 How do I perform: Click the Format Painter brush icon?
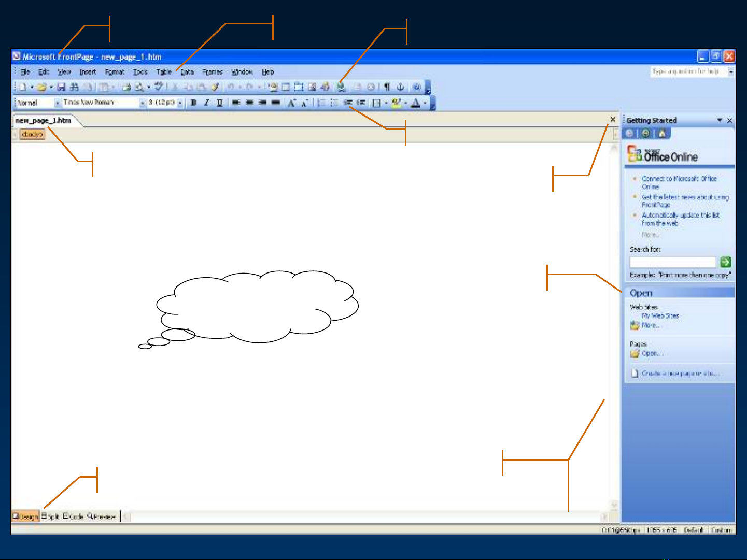pos(215,87)
